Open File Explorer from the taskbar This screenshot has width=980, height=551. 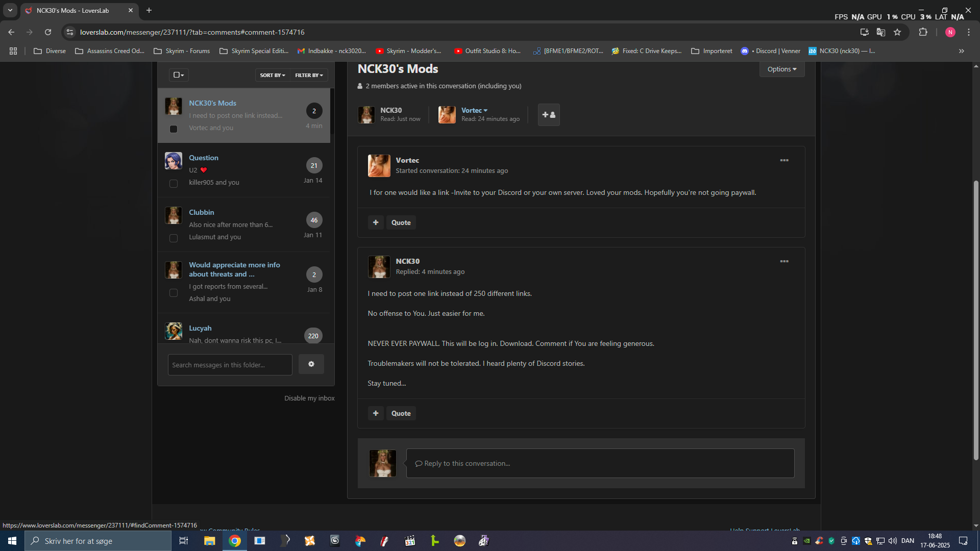point(210,541)
